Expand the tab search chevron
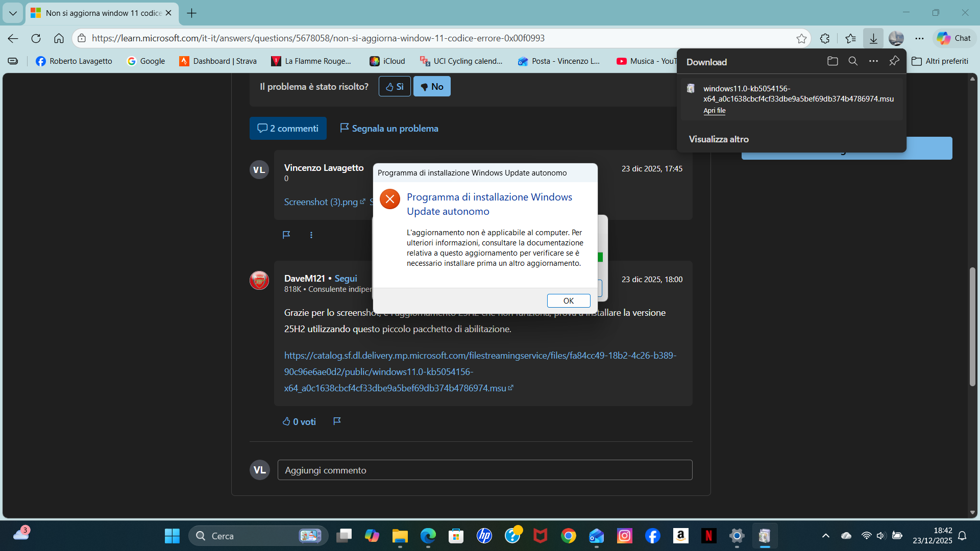 13,13
